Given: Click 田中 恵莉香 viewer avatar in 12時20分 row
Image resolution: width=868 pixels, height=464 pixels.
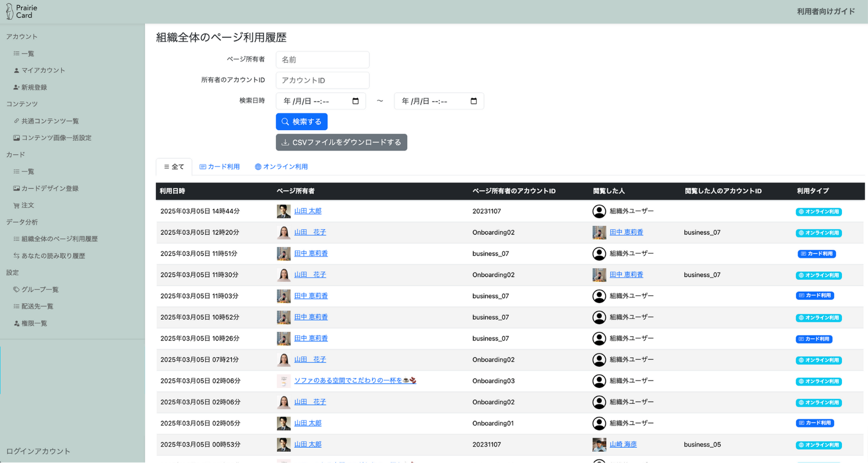Looking at the screenshot, I should pyautogui.click(x=599, y=232).
